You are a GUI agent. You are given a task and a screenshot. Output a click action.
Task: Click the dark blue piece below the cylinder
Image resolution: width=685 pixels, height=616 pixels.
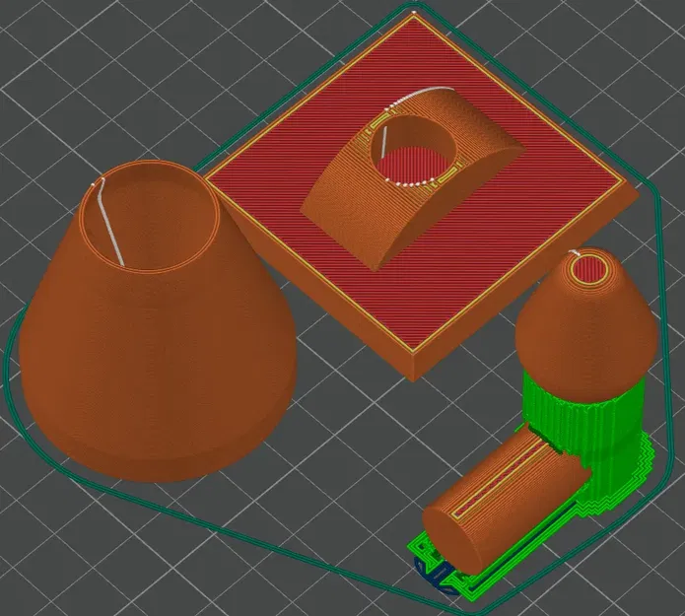[x=437, y=576]
